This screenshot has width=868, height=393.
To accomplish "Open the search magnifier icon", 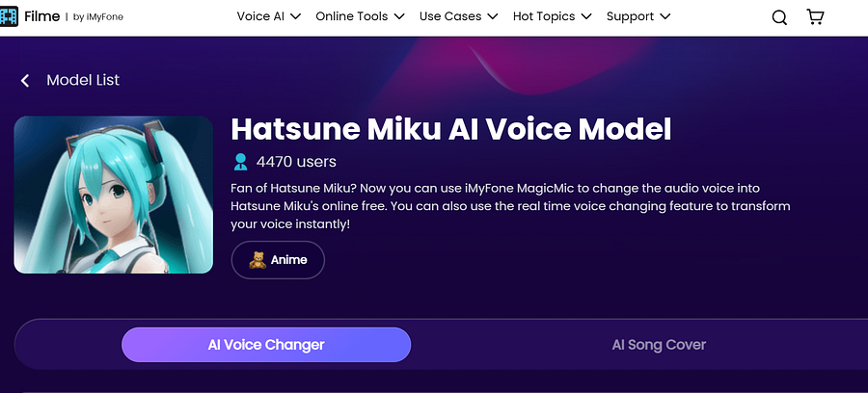I will (779, 17).
